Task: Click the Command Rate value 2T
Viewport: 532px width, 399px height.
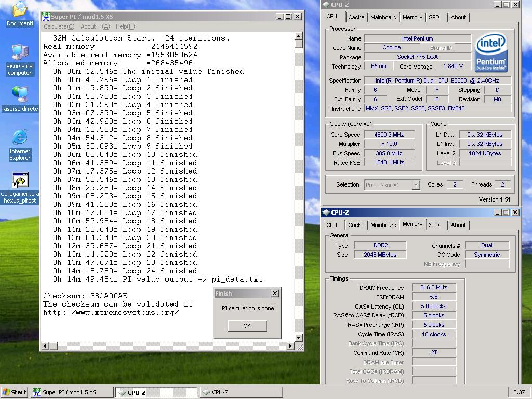Action: [434, 353]
